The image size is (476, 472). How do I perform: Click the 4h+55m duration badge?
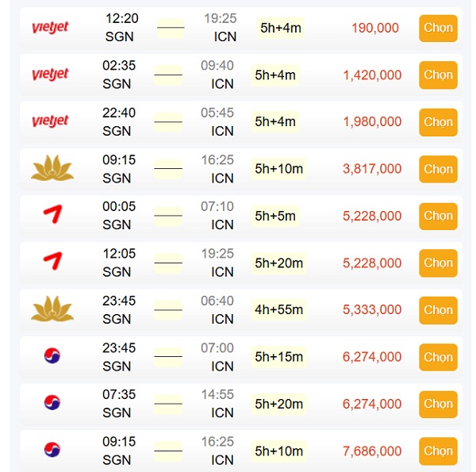point(278,309)
